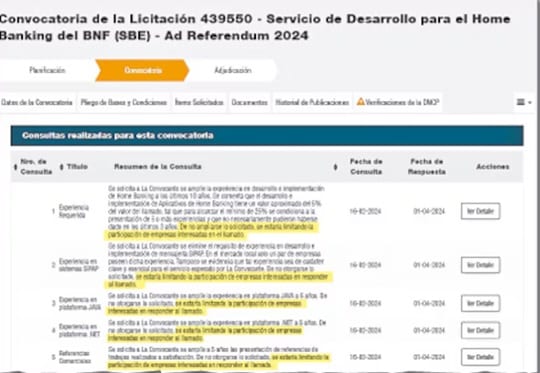Viewport: 540px width, 373px height.
Task: Click Ver Detalle for Experiencia en plataforma .NET
Action: tap(480, 330)
